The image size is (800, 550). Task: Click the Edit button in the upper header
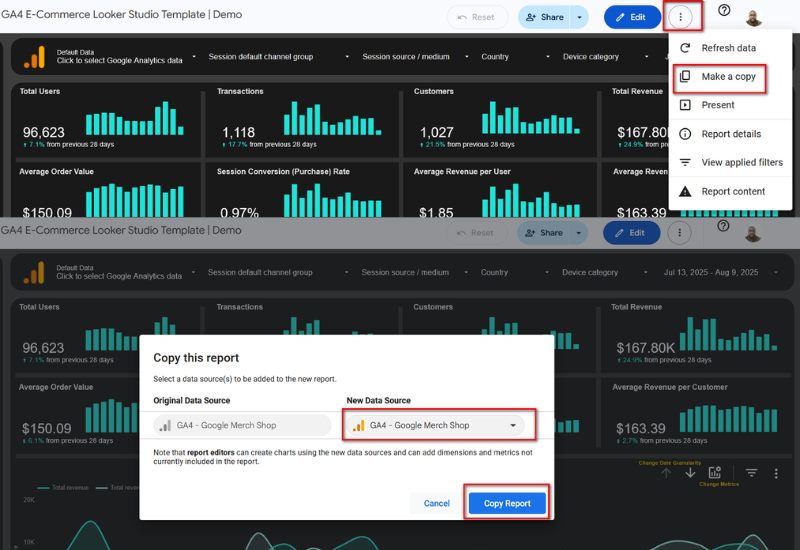(632, 17)
